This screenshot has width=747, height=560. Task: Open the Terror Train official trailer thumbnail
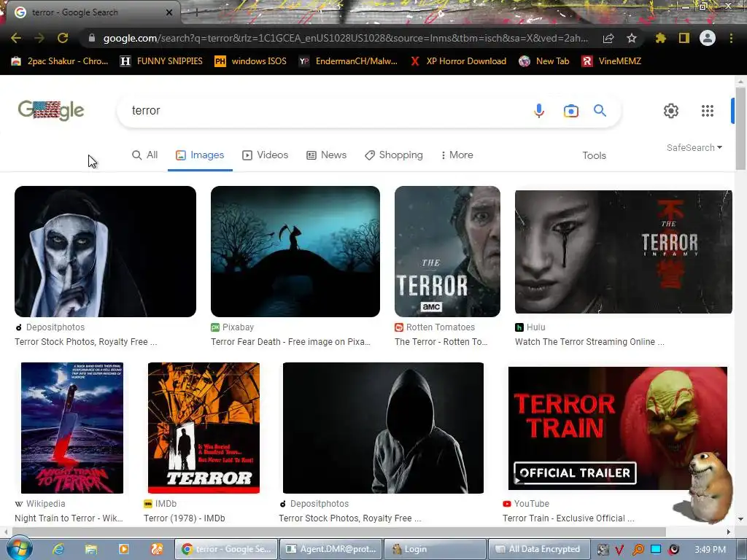coord(617,428)
